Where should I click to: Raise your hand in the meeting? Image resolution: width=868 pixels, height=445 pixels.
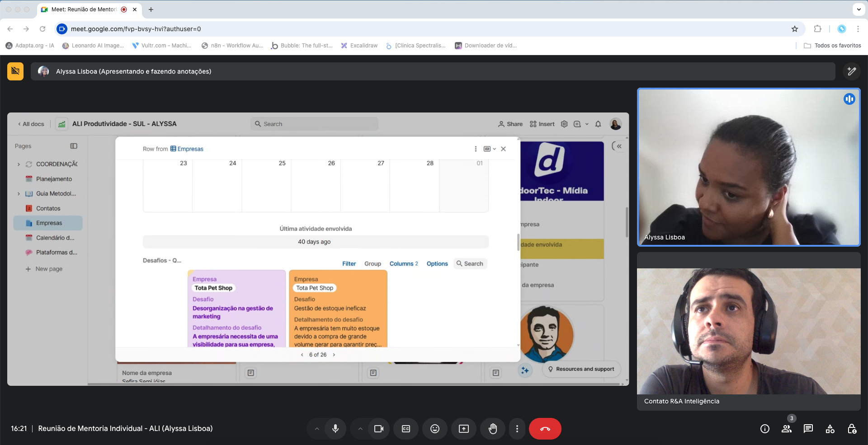click(493, 429)
